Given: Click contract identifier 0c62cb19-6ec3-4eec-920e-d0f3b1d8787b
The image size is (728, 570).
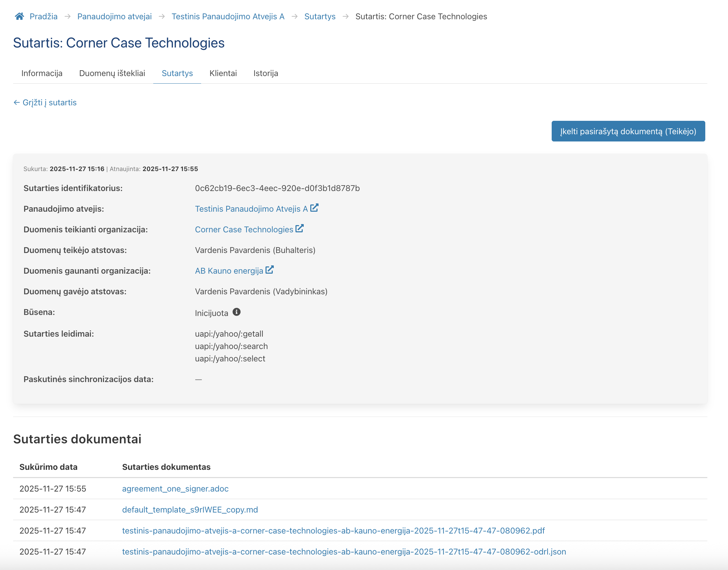Looking at the screenshot, I should tap(277, 188).
